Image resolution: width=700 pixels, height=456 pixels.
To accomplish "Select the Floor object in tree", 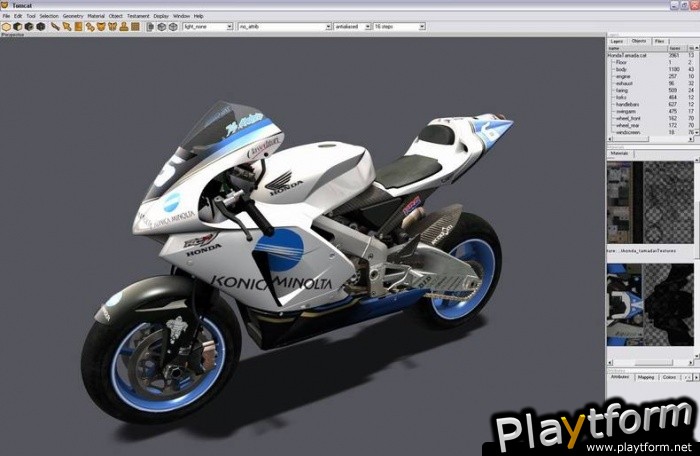I will tap(621, 63).
